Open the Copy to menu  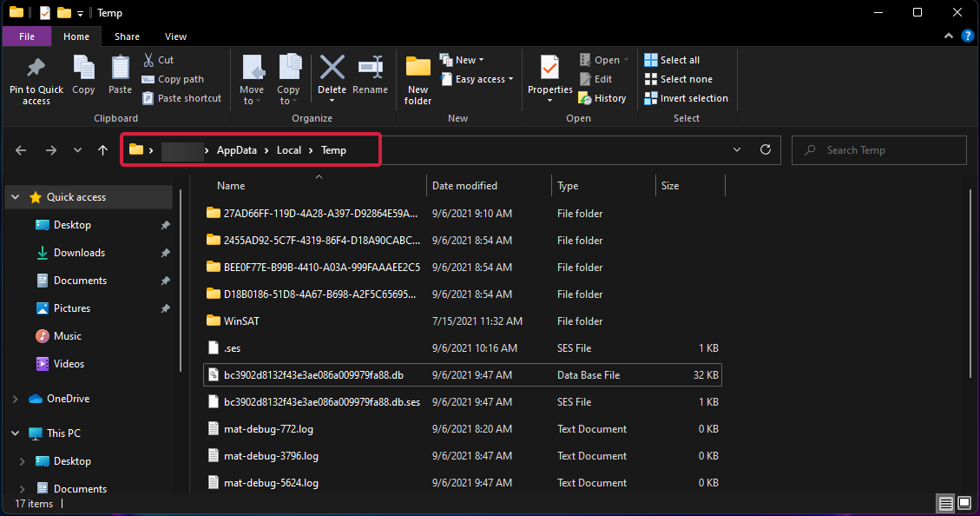(288, 80)
